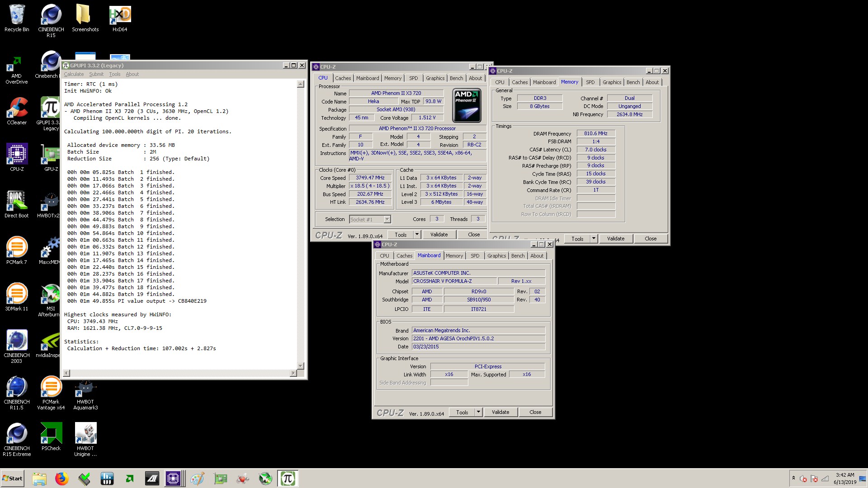The width and height of the screenshot is (868, 488).
Task: Open PCMark Vantage x64 desktop shortcut
Action: (x=51, y=393)
